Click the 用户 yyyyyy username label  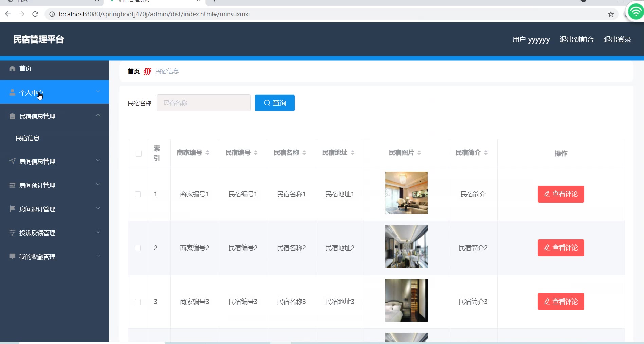[531, 40]
